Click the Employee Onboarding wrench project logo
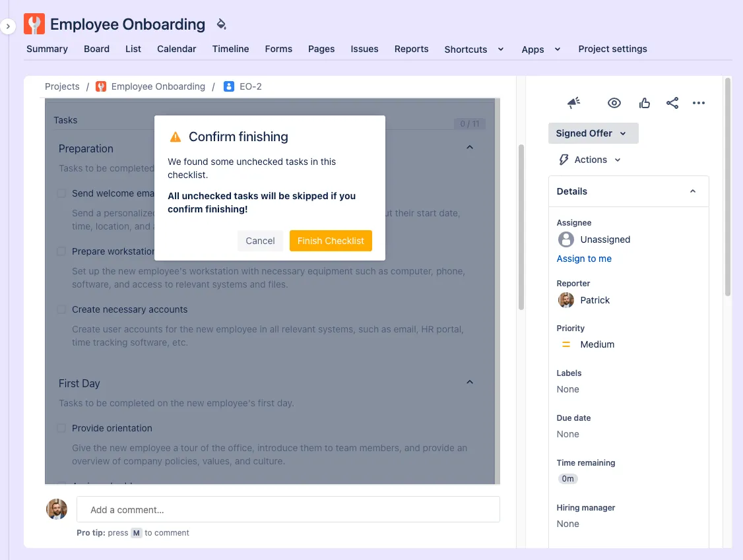Screen dimensions: 743x560 point(34,24)
